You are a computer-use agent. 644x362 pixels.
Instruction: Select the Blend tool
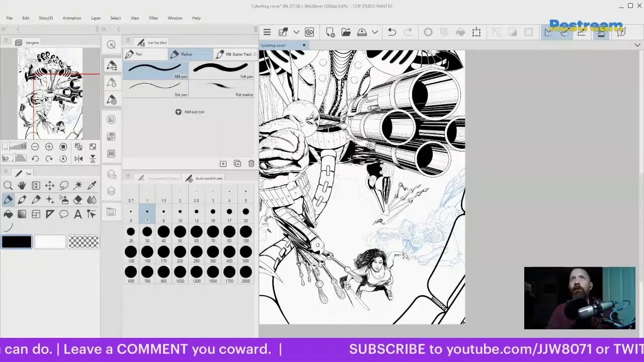[x=92, y=200]
